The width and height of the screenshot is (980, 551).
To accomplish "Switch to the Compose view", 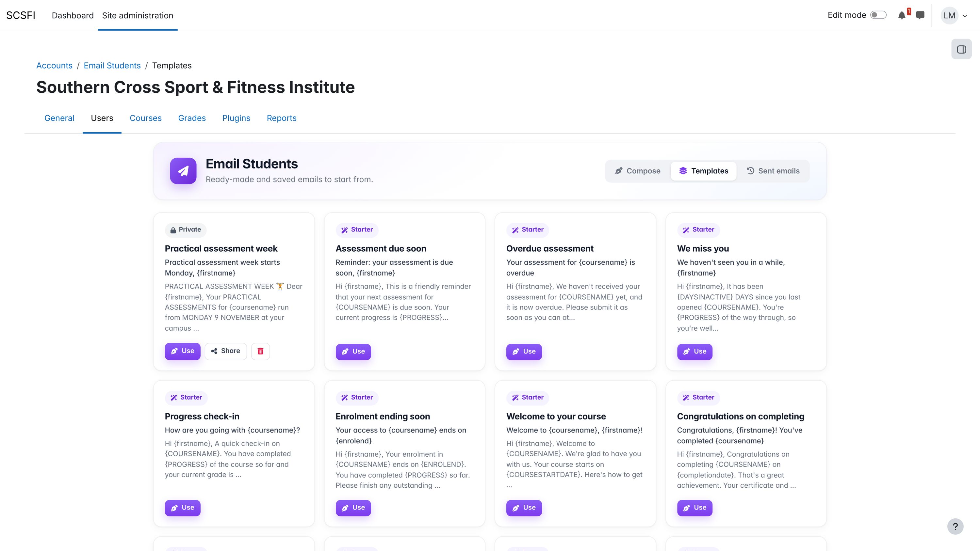I will point(638,171).
